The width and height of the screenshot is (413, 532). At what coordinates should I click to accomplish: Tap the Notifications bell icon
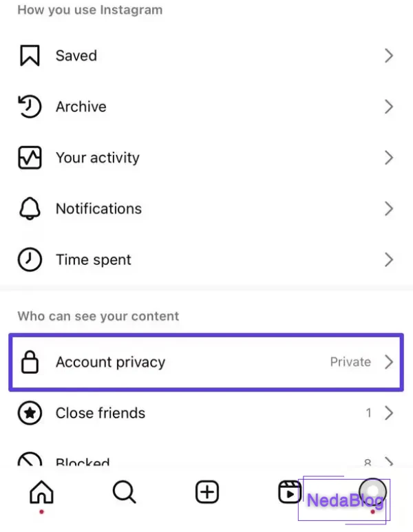point(30,209)
